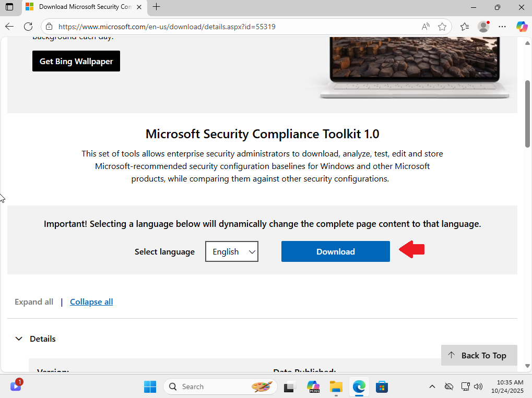Open the Tab actions menu icon
This screenshot has height=398, width=532.
(x=9, y=7)
